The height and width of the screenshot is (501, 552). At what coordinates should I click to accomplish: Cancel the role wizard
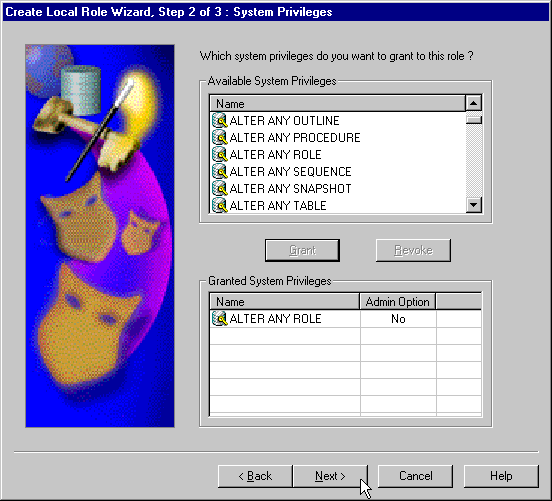[x=415, y=476]
